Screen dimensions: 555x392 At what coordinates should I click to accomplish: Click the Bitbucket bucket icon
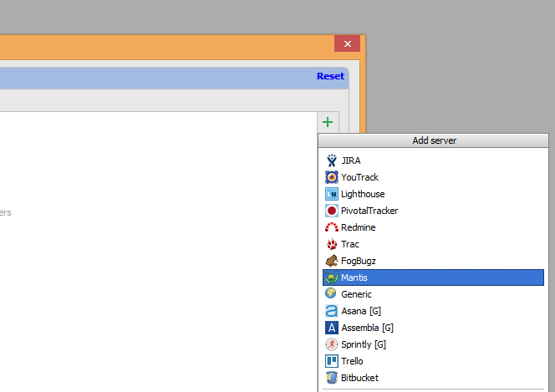[332, 378]
